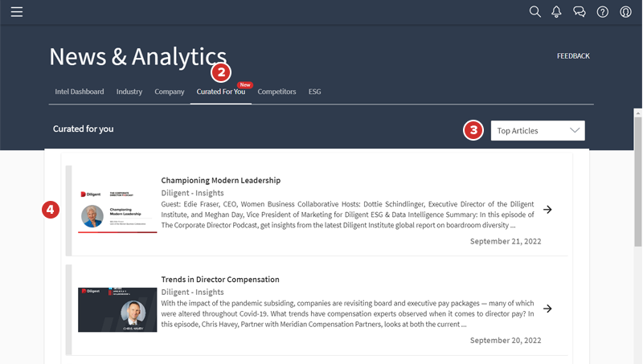Open the notifications bell
Image resolution: width=643 pixels, height=364 pixels.
click(556, 12)
